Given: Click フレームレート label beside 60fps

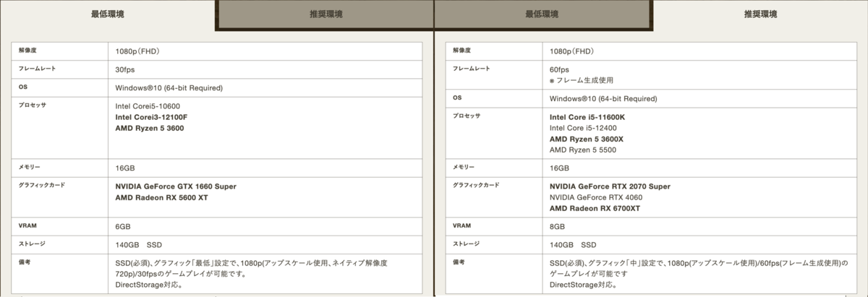Looking at the screenshot, I should coord(471,69).
